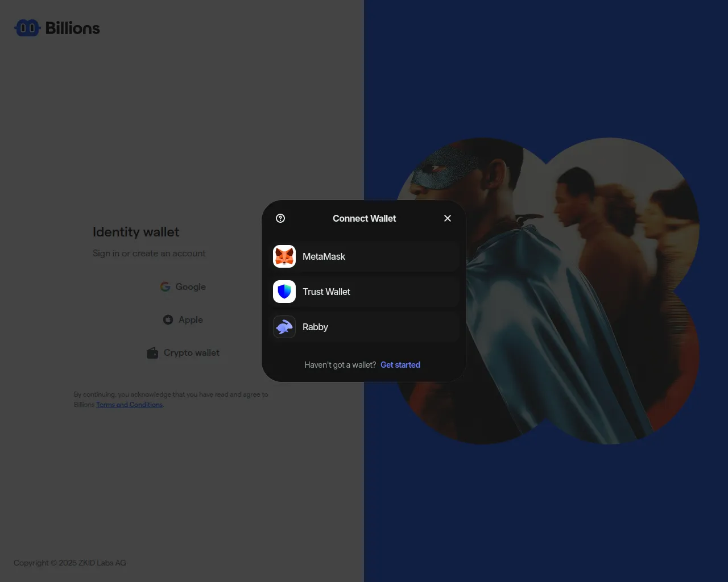
Task: Sign in with Apple label
Action: (191, 320)
